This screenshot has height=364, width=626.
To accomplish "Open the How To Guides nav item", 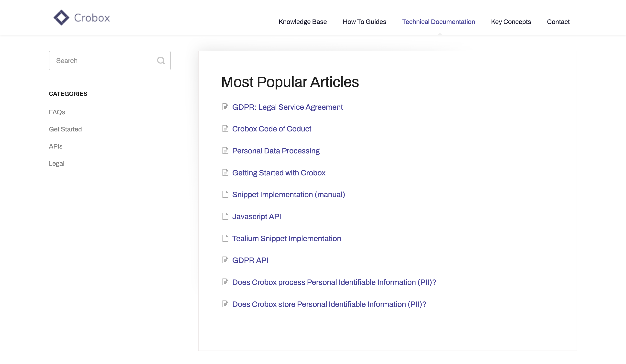I will pyautogui.click(x=364, y=22).
